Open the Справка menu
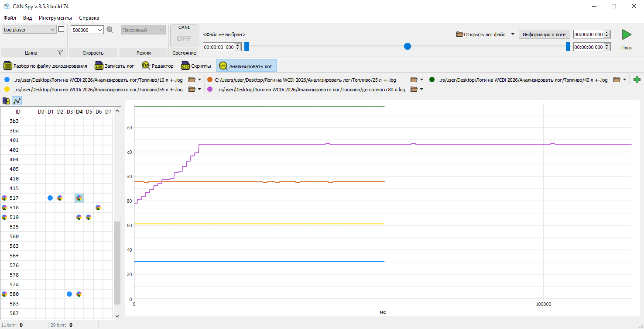Image resolution: width=644 pixels, height=329 pixels. tap(89, 18)
